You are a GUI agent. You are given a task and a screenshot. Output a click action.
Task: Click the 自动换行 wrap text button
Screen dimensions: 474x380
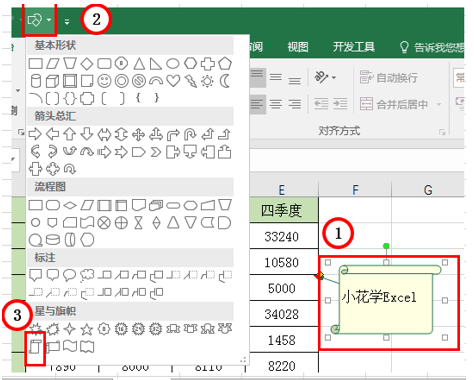pos(389,78)
